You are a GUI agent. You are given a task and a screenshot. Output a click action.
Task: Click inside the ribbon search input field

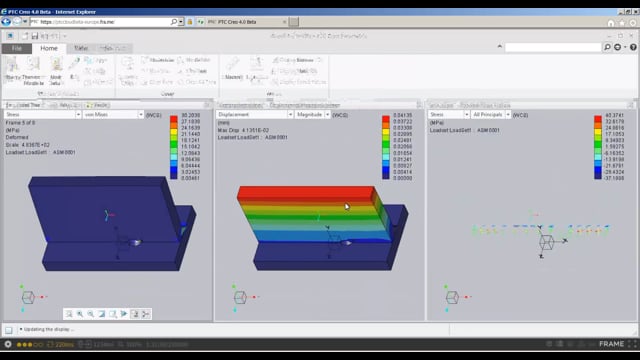[x=553, y=48]
